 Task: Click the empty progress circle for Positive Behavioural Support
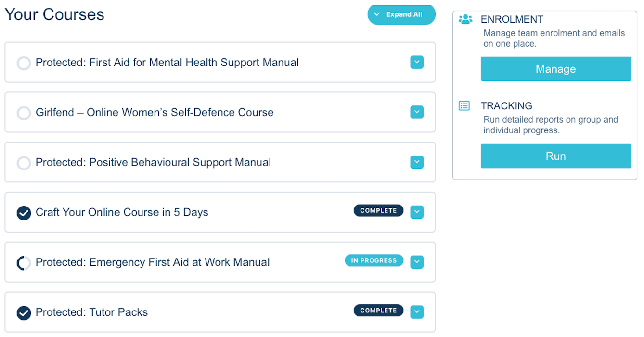pos(24,163)
